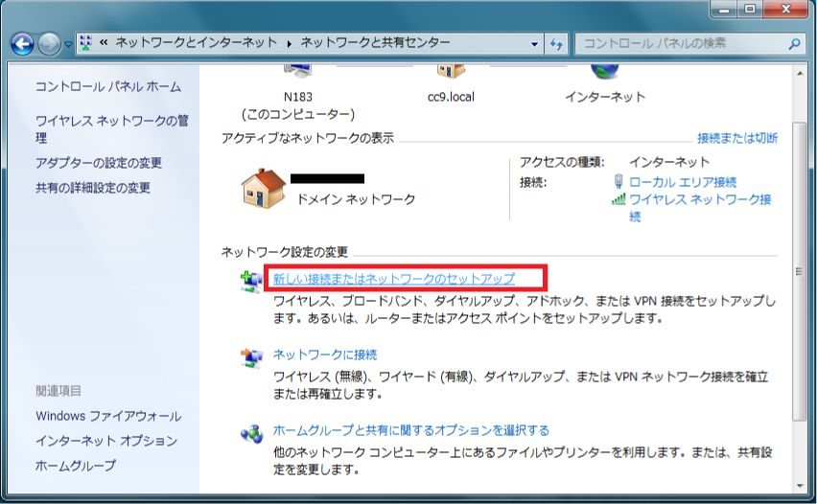Close the window with red X
This screenshot has width=817, height=504.
pos(785,9)
